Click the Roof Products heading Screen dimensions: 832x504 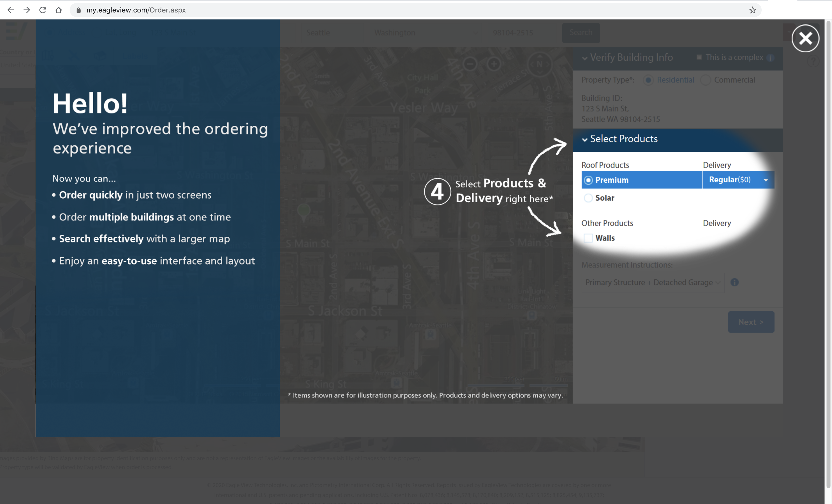point(605,165)
